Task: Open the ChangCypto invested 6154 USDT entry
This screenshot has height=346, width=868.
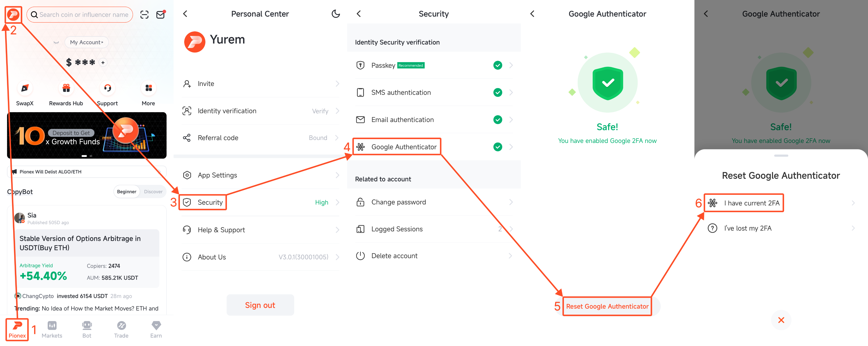Action: 73,296
